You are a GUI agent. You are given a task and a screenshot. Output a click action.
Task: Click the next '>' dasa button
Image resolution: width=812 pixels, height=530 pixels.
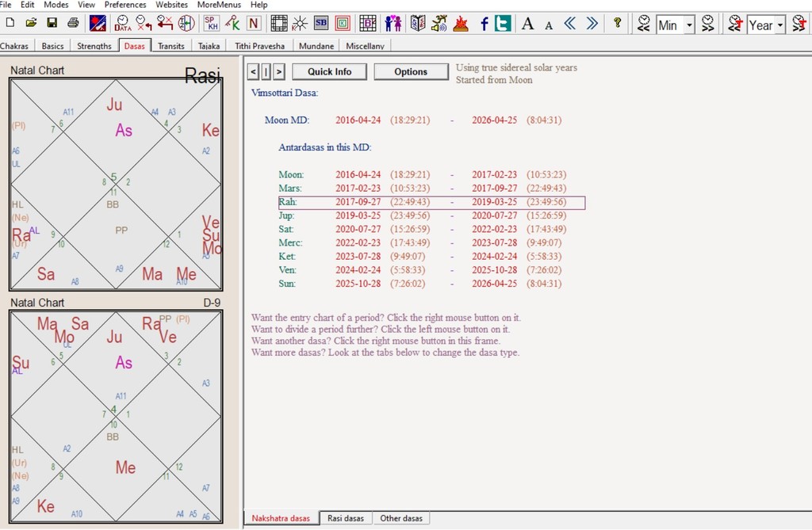pos(279,71)
